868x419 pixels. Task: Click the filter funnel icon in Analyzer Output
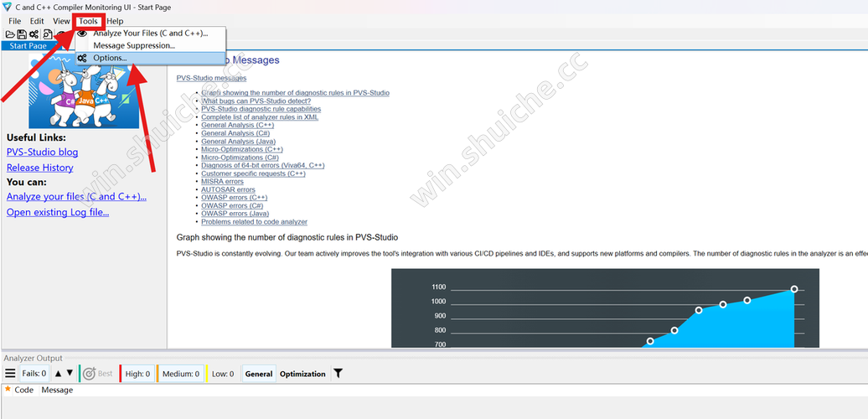coord(338,374)
